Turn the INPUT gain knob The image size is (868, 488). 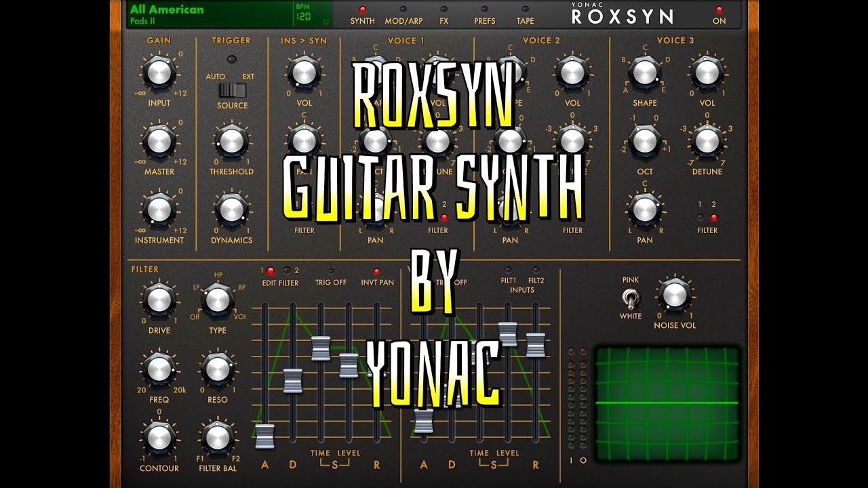pyautogui.click(x=159, y=72)
